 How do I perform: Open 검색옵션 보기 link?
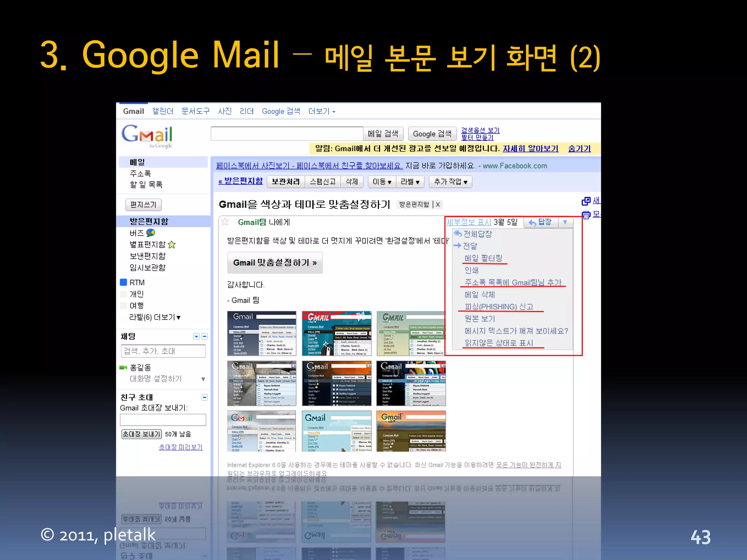(480, 130)
